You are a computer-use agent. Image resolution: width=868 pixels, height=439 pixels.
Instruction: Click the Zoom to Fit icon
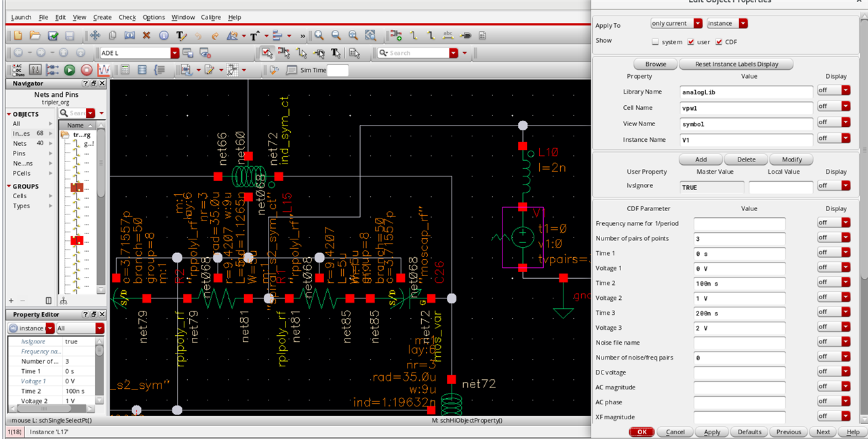tap(353, 35)
